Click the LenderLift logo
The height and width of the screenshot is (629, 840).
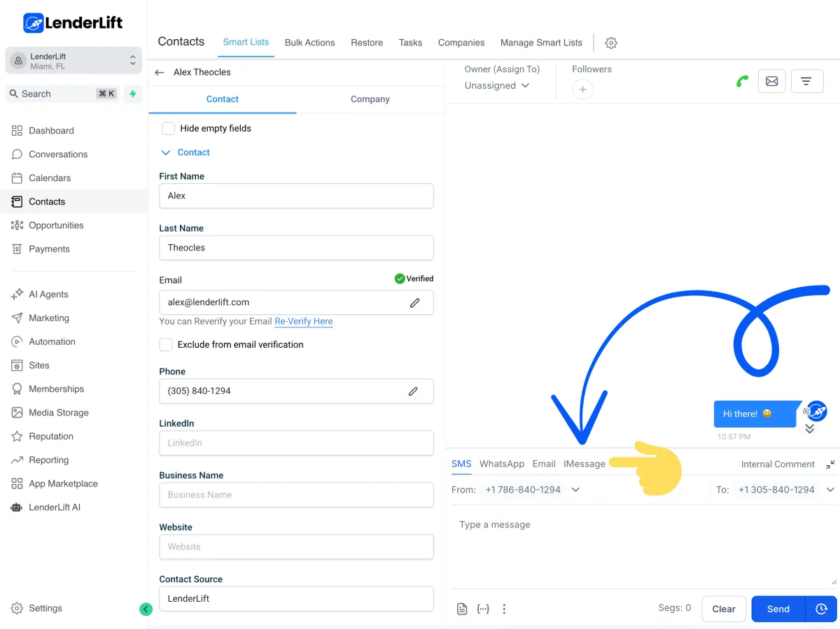(73, 23)
